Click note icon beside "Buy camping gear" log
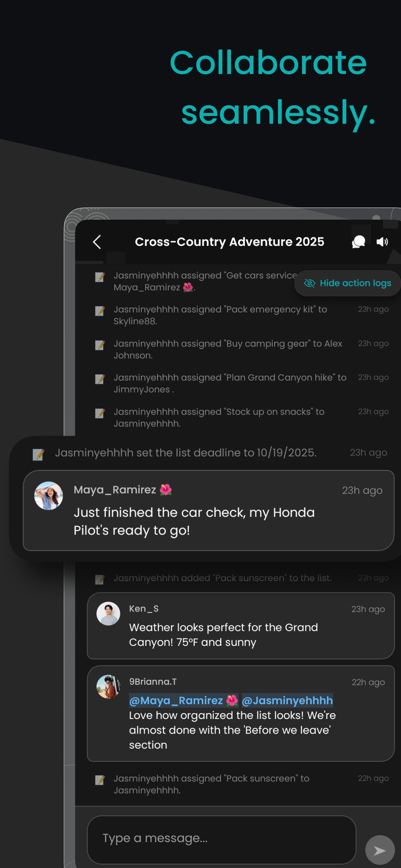This screenshot has width=401, height=868. 100,345
